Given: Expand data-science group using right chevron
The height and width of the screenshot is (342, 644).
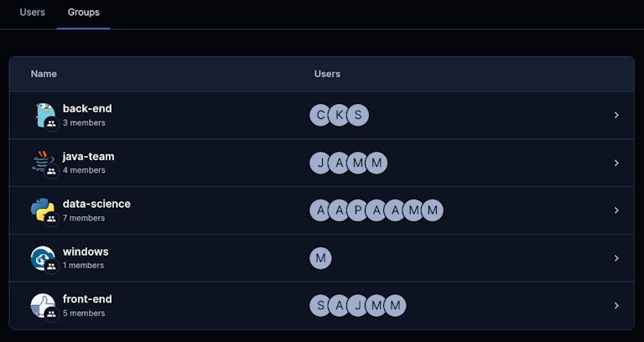Looking at the screenshot, I should (616, 210).
